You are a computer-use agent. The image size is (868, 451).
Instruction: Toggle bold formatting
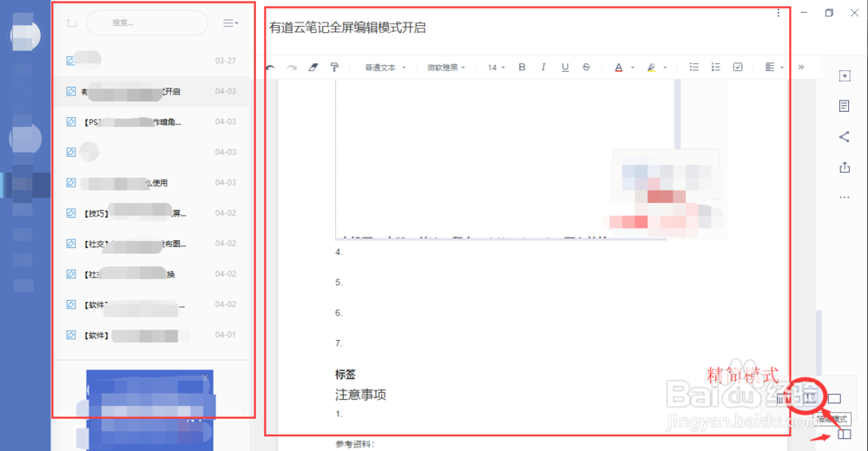point(522,67)
